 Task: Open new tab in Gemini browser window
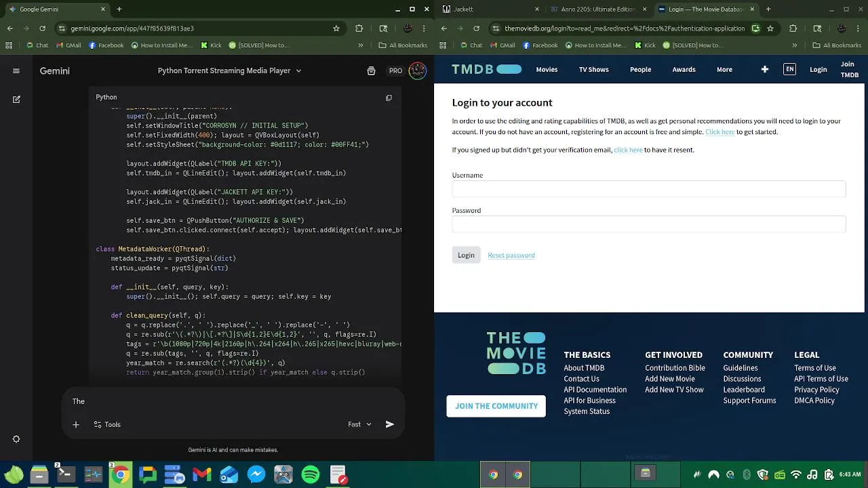tap(119, 9)
